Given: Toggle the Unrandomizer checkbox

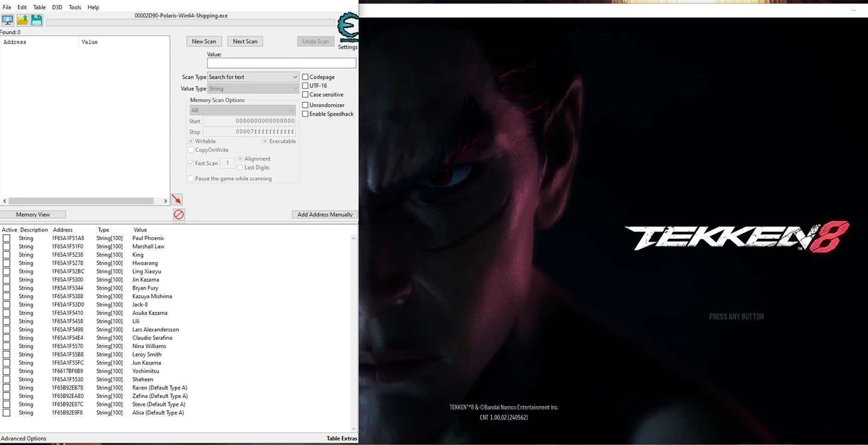Looking at the screenshot, I should [305, 104].
